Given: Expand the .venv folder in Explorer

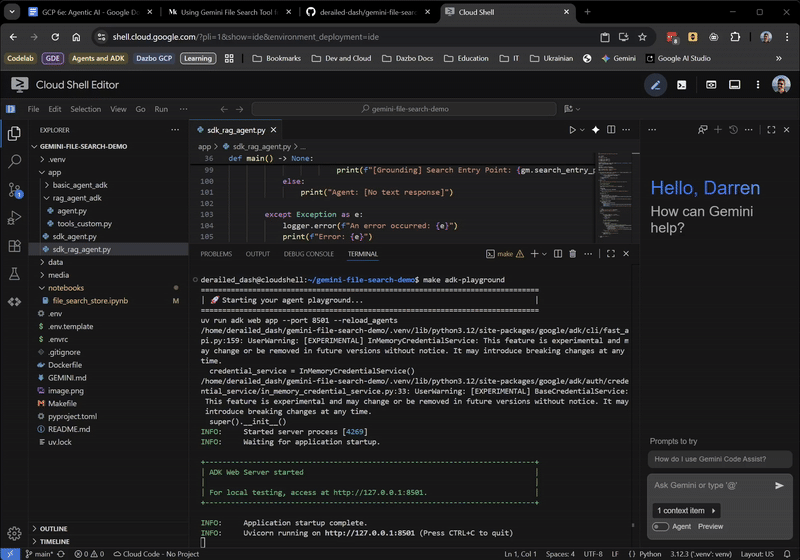Looking at the screenshot, I should coord(56,159).
